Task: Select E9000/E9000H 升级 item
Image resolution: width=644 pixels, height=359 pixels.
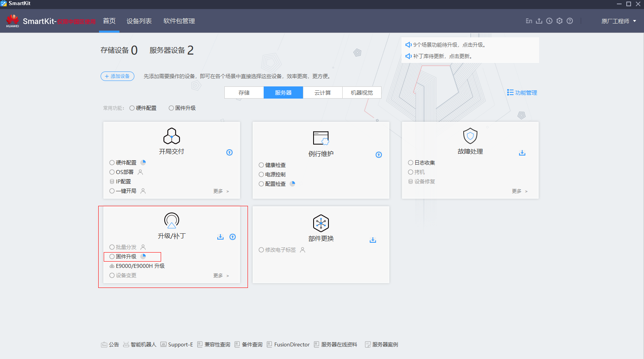Action: [x=137, y=266]
